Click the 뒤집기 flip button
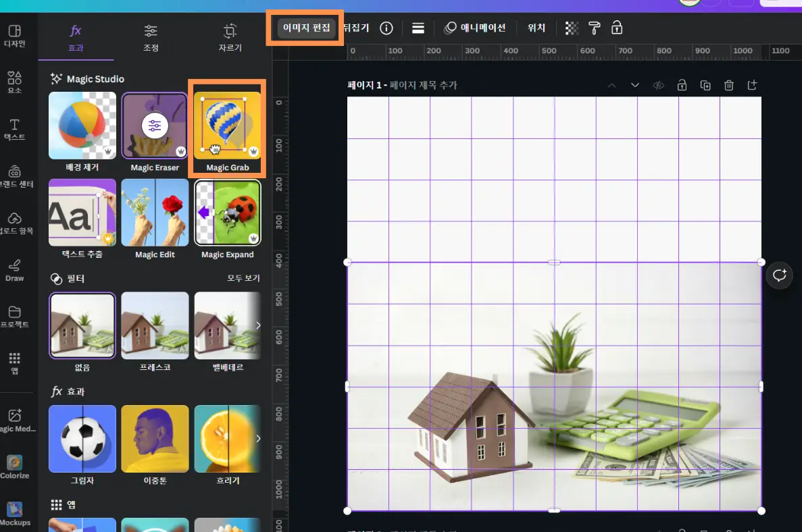The width and height of the screenshot is (802, 532). click(356, 28)
